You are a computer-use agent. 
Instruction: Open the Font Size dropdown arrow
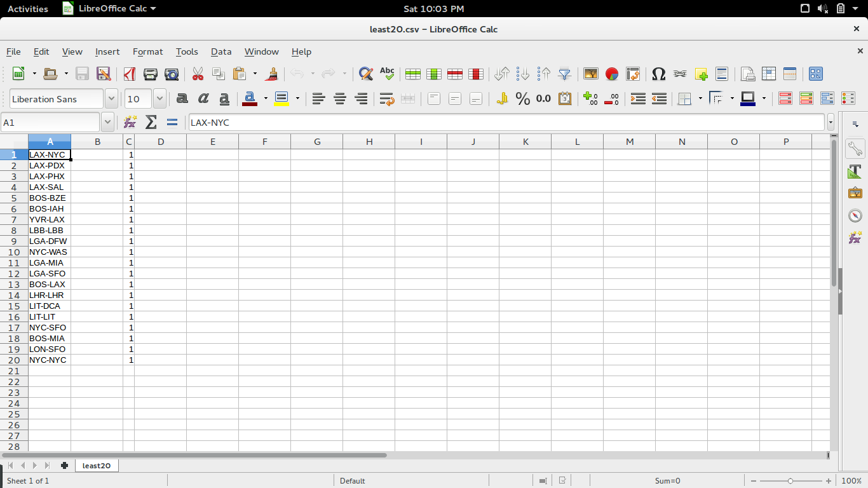(159, 98)
